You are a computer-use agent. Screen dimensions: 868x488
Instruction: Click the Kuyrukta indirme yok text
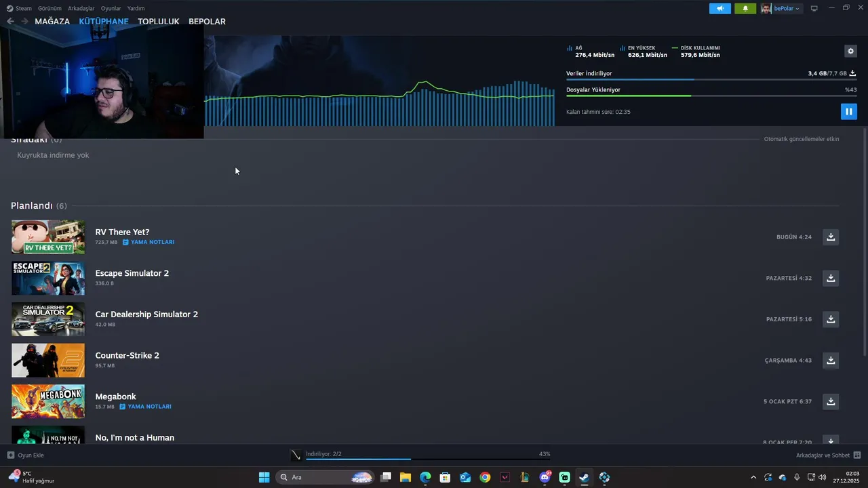click(x=53, y=155)
